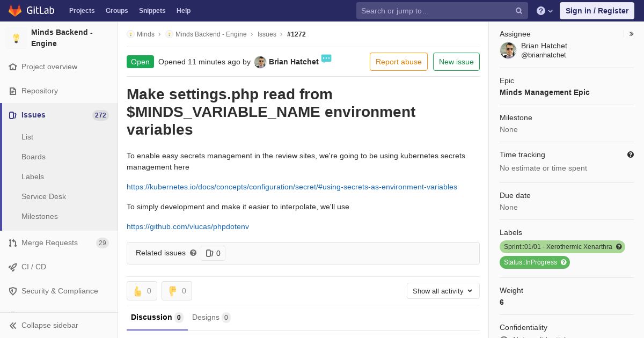Click the Issues sidebar icon
The height and width of the screenshot is (338, 644).
click(x=13, y=115)
